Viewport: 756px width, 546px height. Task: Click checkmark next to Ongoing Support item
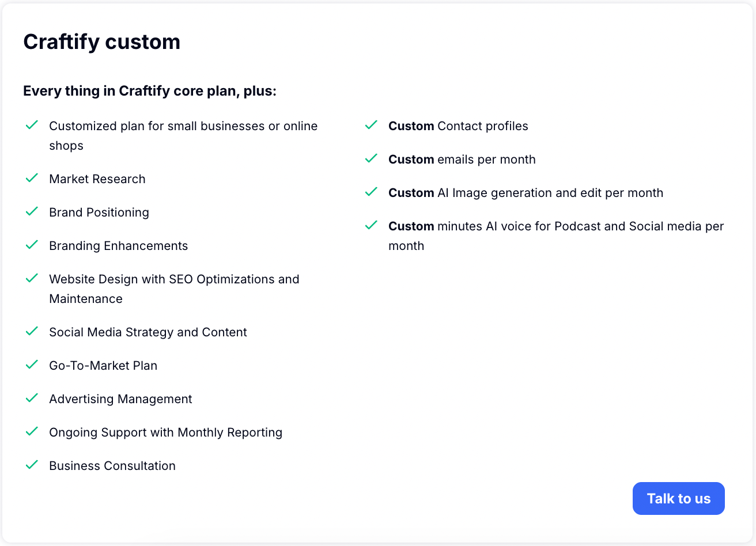pyautogui.click(x=32, y=431)
